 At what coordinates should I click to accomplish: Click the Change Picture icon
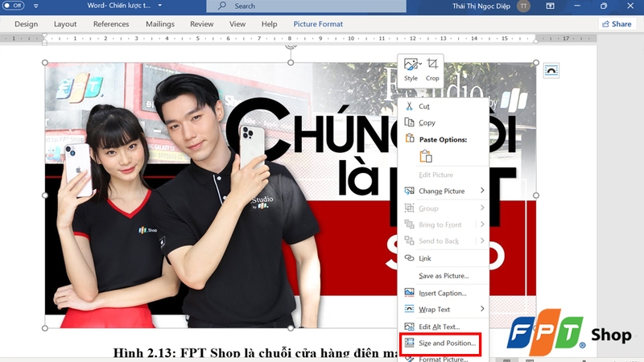tap(409, 191)
